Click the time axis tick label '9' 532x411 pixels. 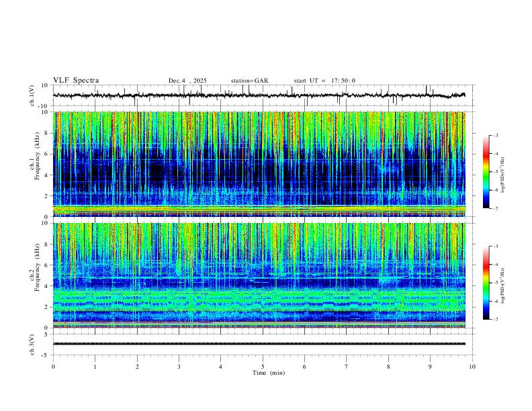click(x=430, y=367)
